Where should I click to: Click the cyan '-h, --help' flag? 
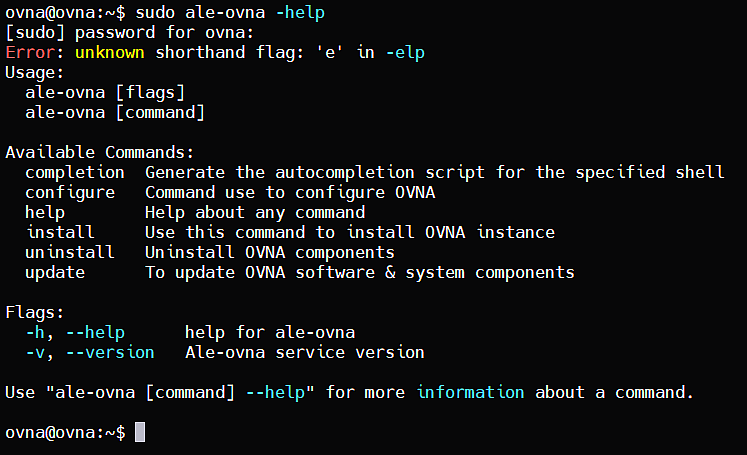click(x=75, y=332)
